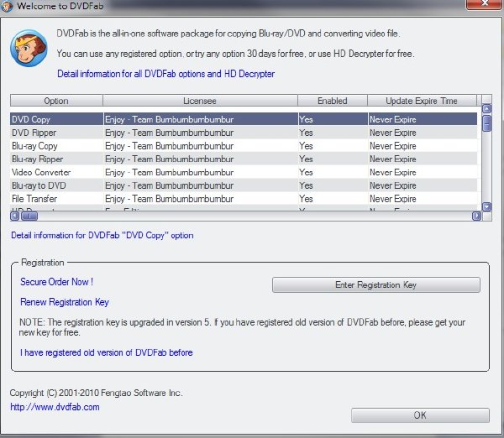This screenshot has height=438, width=504.
Task: Select the DVD Copy option row
Action: point(244,119)
